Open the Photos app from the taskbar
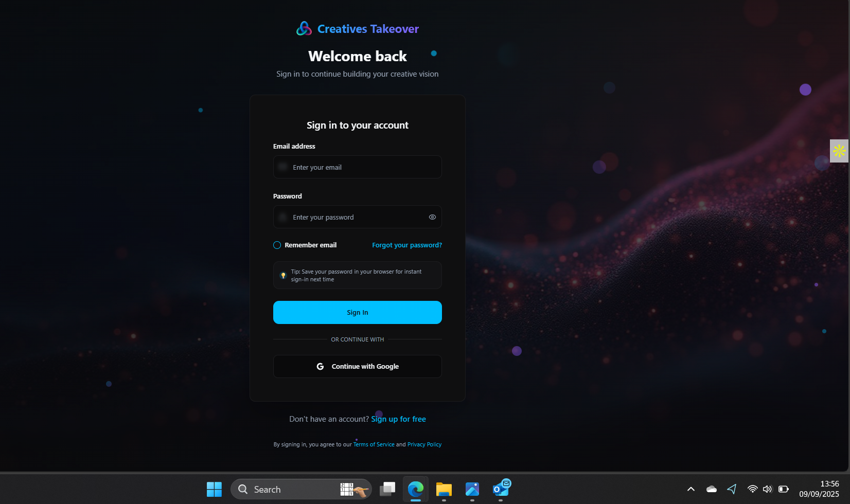The image size is (850, 504). tap(472, 489)
